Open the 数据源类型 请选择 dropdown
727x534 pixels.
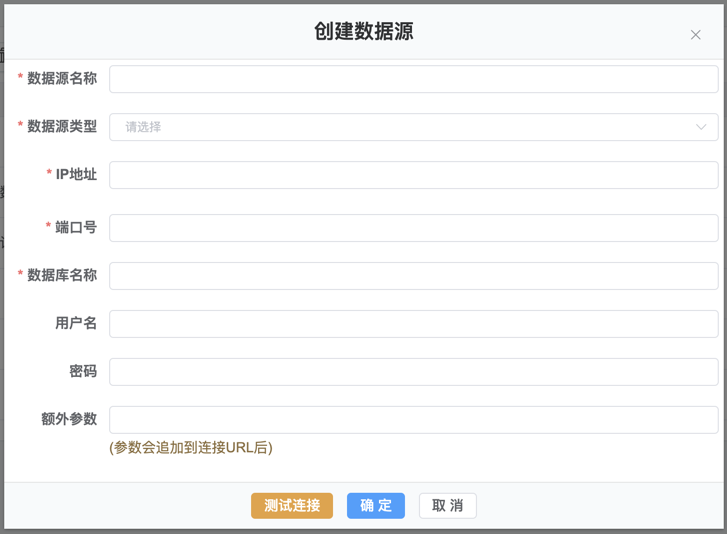pos(400,127)
